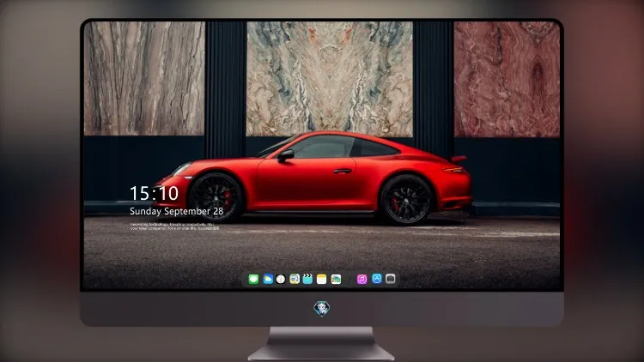644x362 pixels.
Task: Open the Camera app in the dock
Action: coord(391,279)
